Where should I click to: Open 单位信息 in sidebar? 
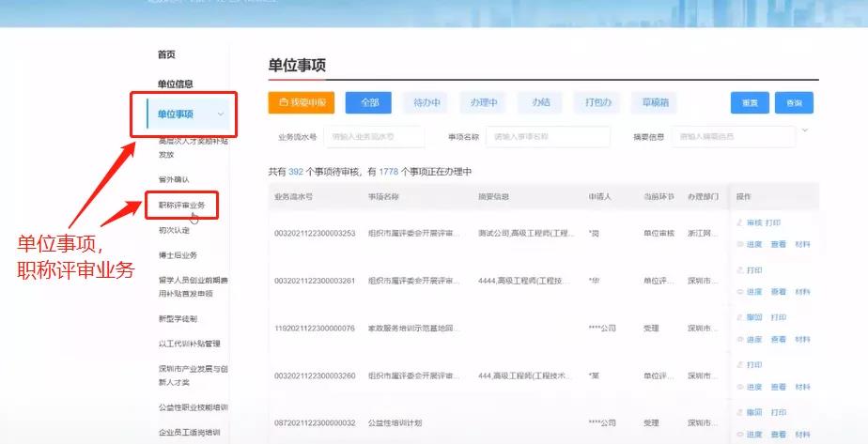click(x=176, y=84)
